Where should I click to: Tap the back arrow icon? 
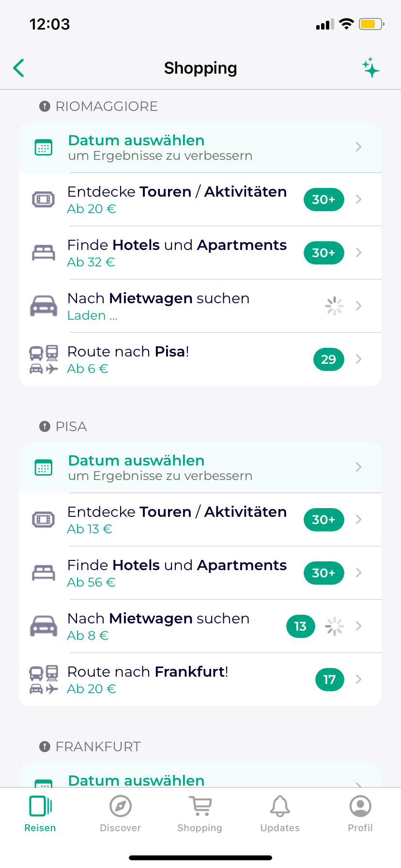tap(19, 68)
